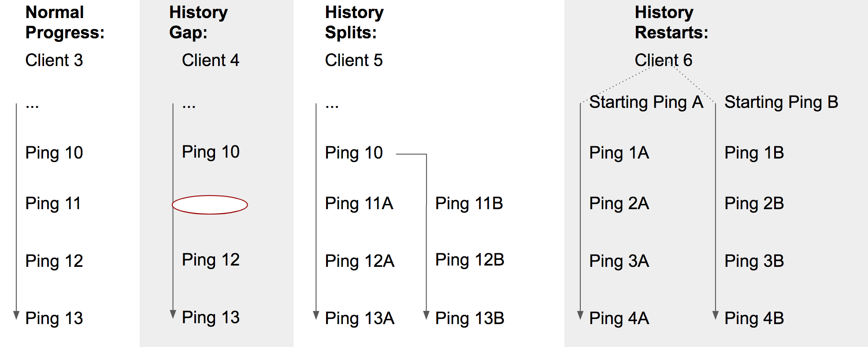Click the "Starting Ping B" label
The height and width of the screenshot is (347, 868).
click(781, 102)
